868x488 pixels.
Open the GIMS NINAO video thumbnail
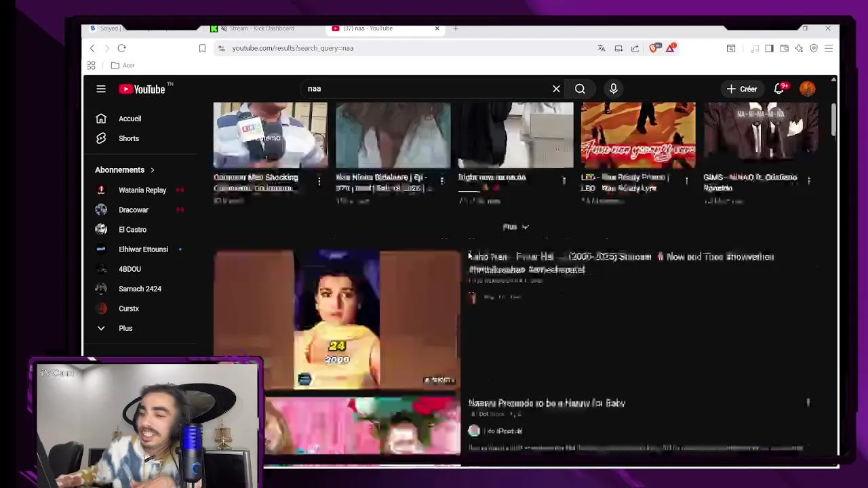coord(760,135)
